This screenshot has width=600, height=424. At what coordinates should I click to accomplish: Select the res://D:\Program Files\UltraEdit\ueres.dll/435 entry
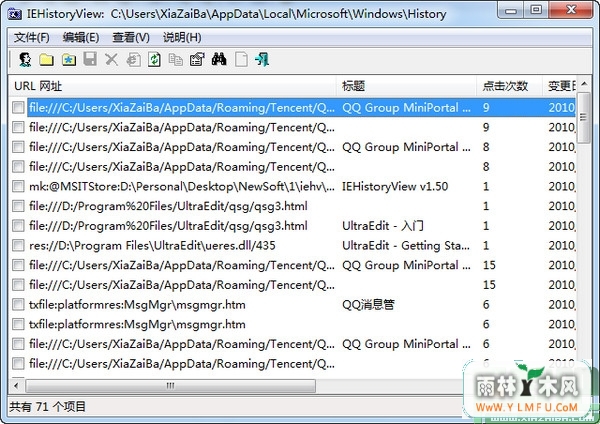(x=152, y=245)
